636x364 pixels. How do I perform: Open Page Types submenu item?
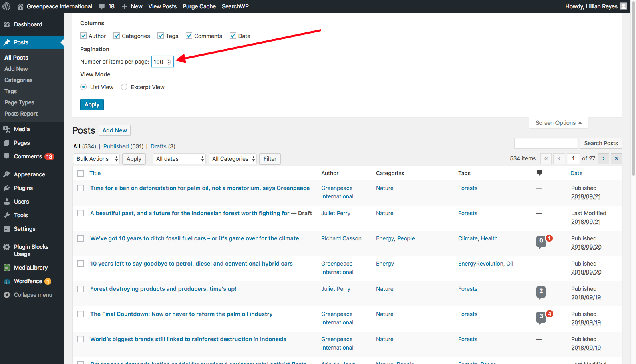pyautogui.click(x=19, y=102)
